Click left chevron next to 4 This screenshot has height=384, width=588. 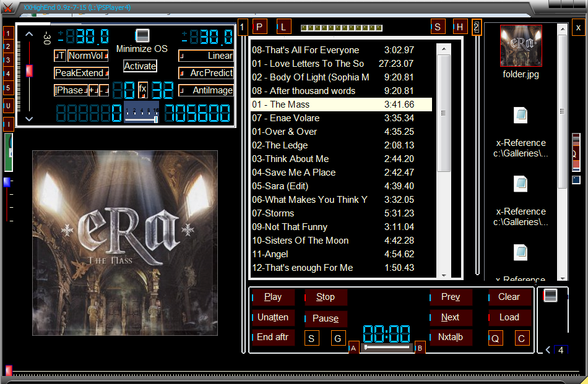pos(548,349)
